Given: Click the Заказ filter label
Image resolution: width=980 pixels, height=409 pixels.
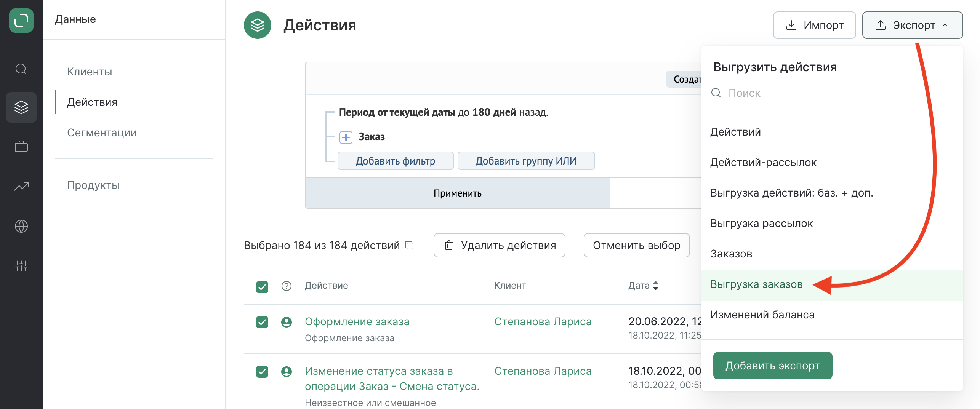Looking at the screenshot, I should (x=372, y=137).
